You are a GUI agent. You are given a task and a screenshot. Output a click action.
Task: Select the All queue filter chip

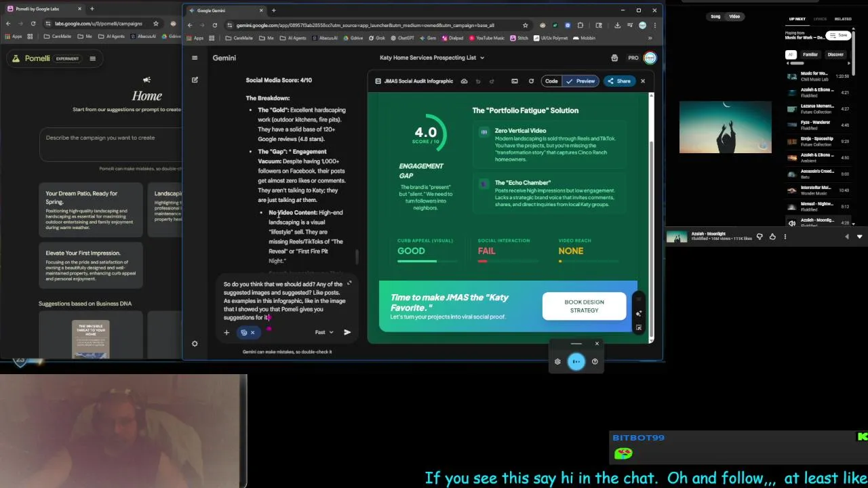[x=790, y=55]
